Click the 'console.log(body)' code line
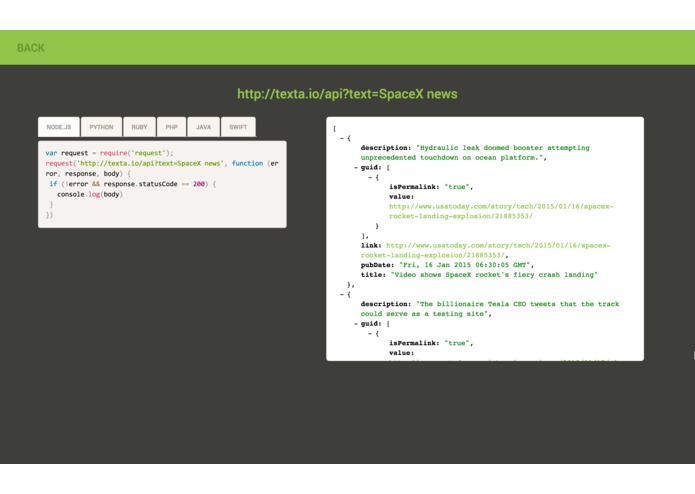Viewport: 695px width, 494px height. (x=90, y=194)
